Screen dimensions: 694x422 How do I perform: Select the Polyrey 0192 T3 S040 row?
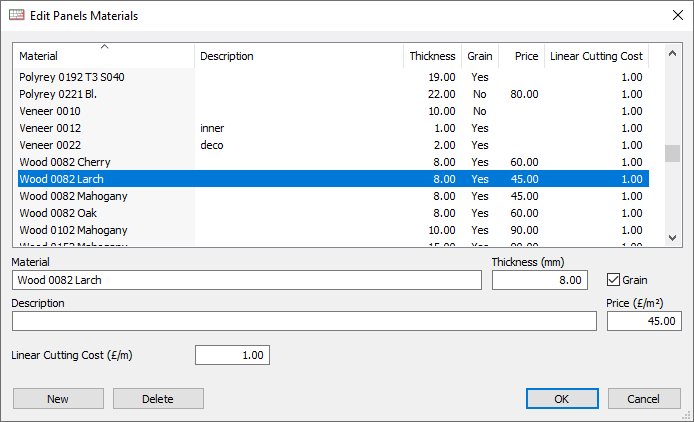pos(333,77)
